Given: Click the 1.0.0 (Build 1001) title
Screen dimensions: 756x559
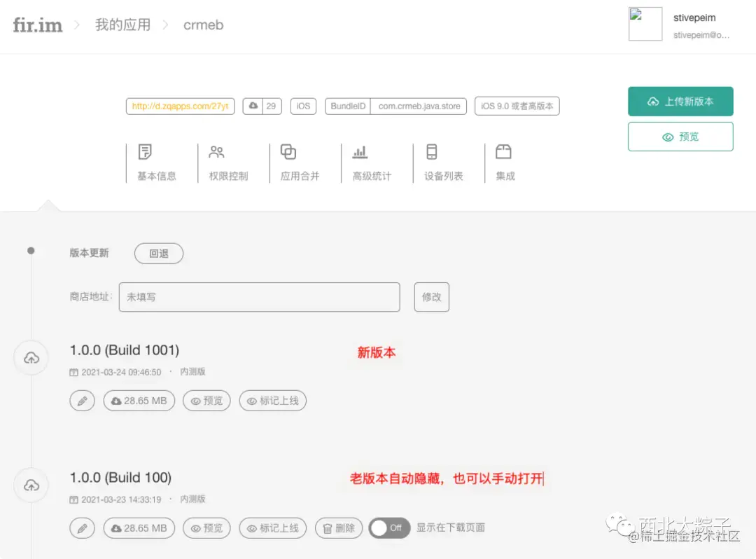Looking at the screenshot, I should point(125,350).
